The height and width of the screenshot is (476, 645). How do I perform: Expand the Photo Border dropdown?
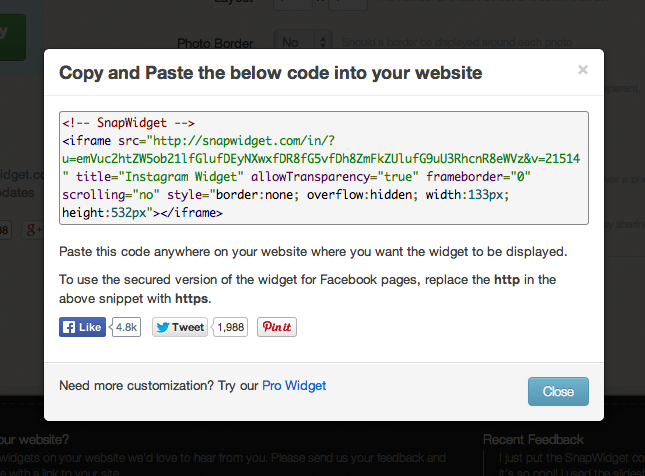307,43
